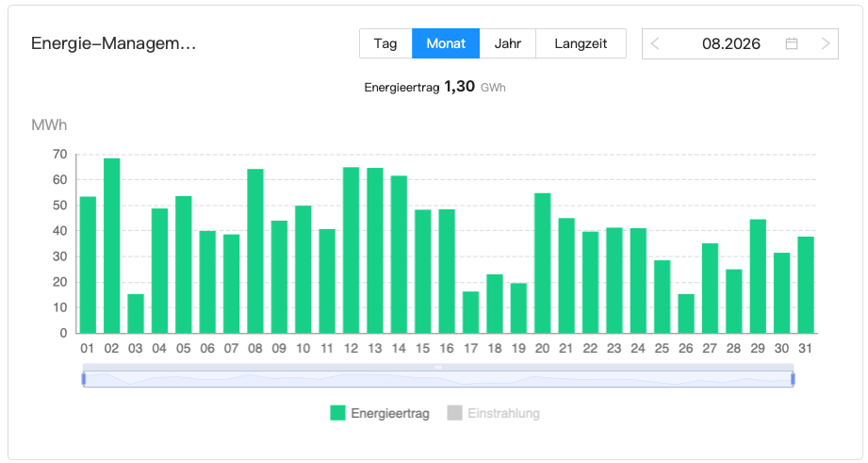
Task: Click the y-axis label 40
Action: pyautogui.click(x=59, y=231)
